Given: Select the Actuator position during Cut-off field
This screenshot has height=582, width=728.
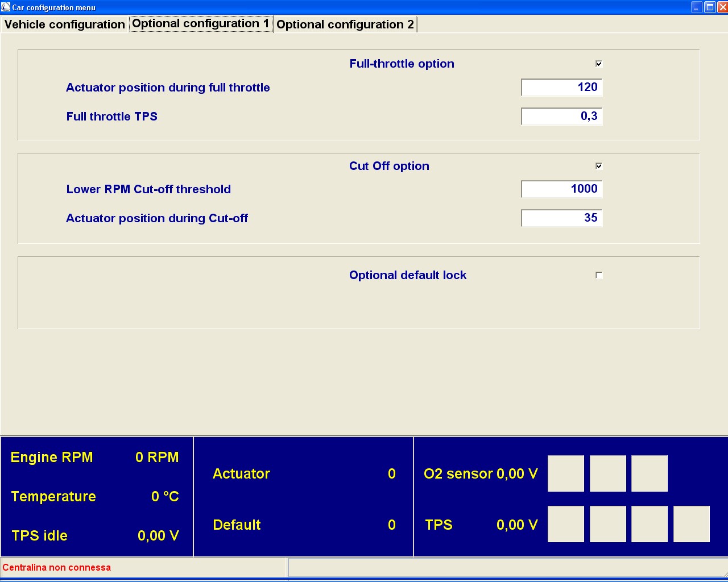Looking at the screenshot, I should coord(561,218).
